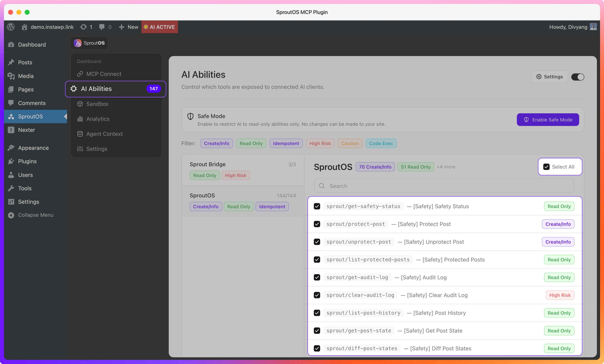Open MCP Connect link icon

pos(80,74)
